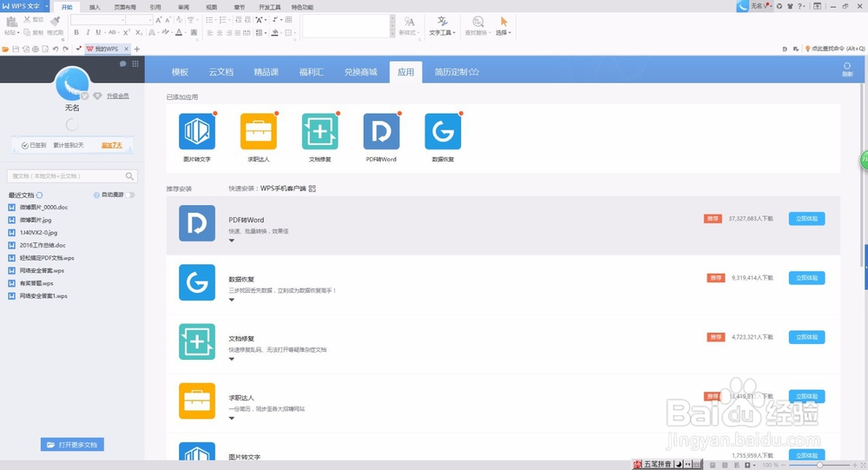Click the Format Painter (格式刷) brush icon
This screenshot has height=470, width=868.
[55, 21]
